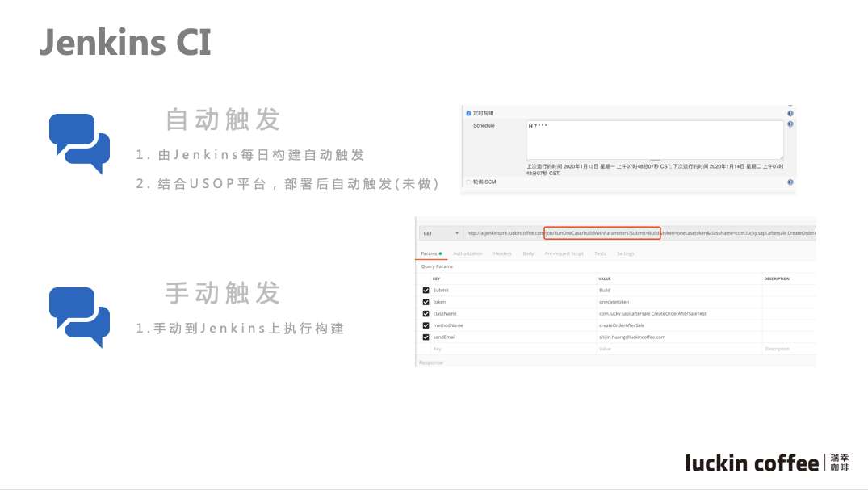The width and height of the screenshot is (868, 490).
Task: Click the 'Query Params' label
Action: [437, 266]
